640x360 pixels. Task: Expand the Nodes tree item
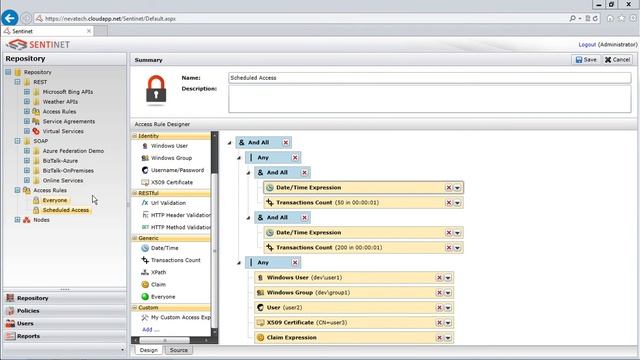click(x=18, y=220)
